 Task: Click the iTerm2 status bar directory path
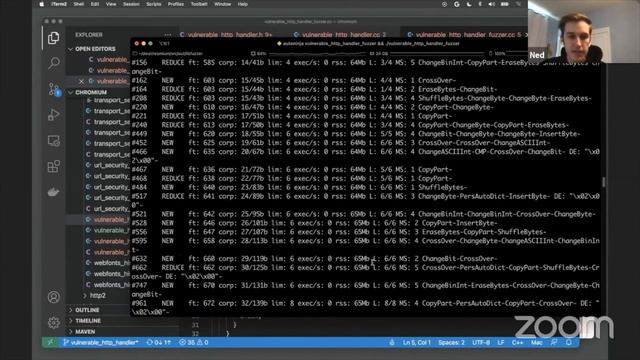[x=168, y=53]
